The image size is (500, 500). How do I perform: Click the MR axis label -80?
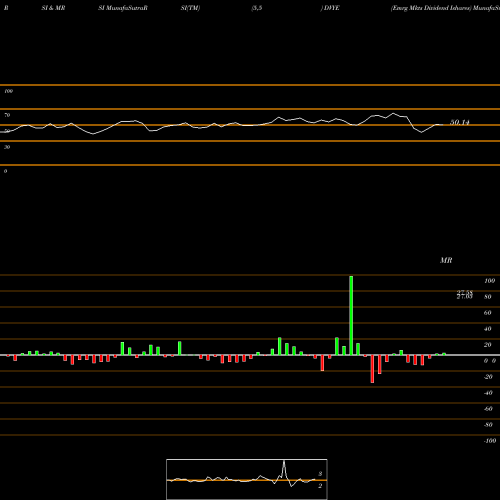pyautogui.click(x=488, y=425)
